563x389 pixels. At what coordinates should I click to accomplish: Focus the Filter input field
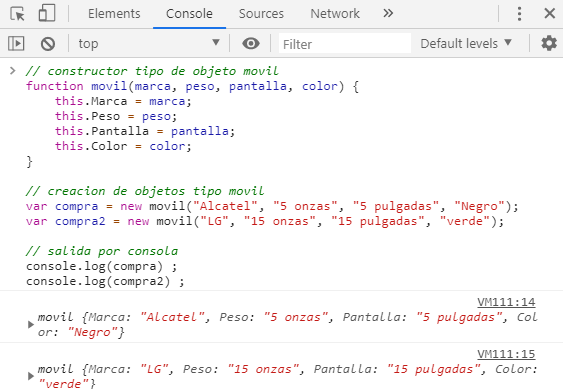(345, 44)
